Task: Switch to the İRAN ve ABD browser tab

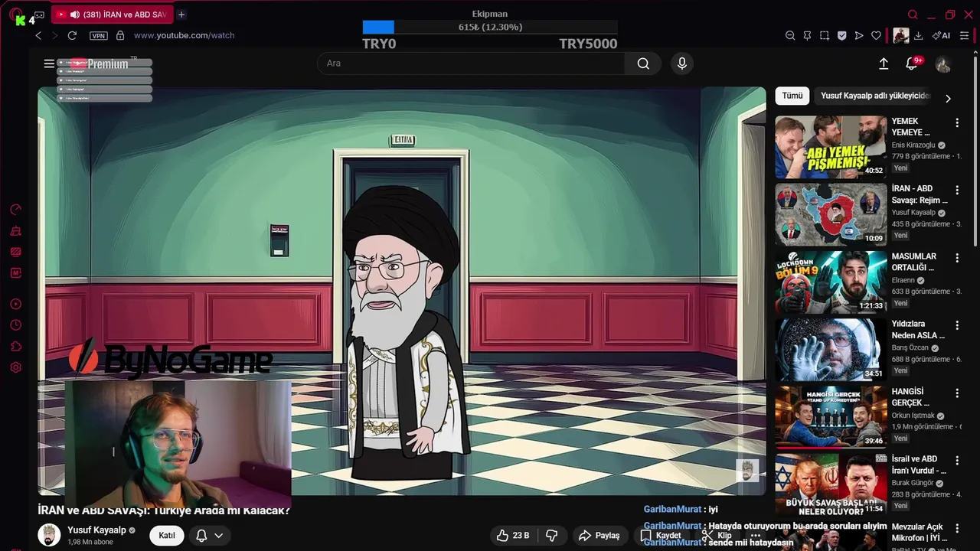Action: click(114, 15)
